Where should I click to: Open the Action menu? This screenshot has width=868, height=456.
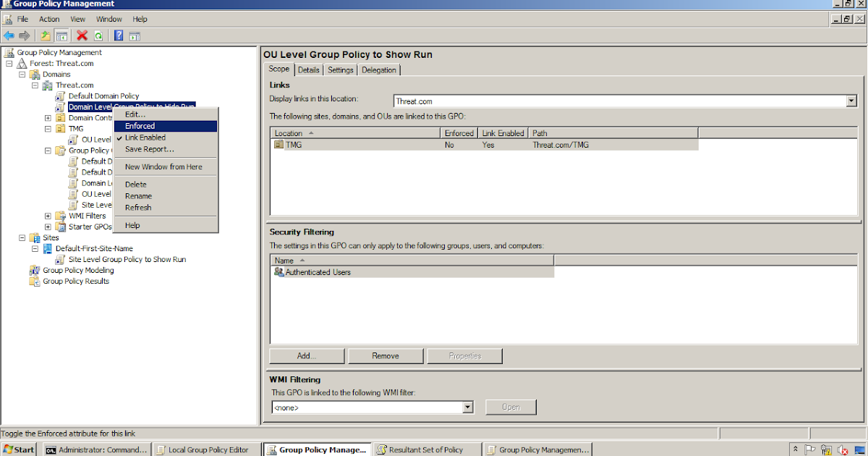point(49,19)
